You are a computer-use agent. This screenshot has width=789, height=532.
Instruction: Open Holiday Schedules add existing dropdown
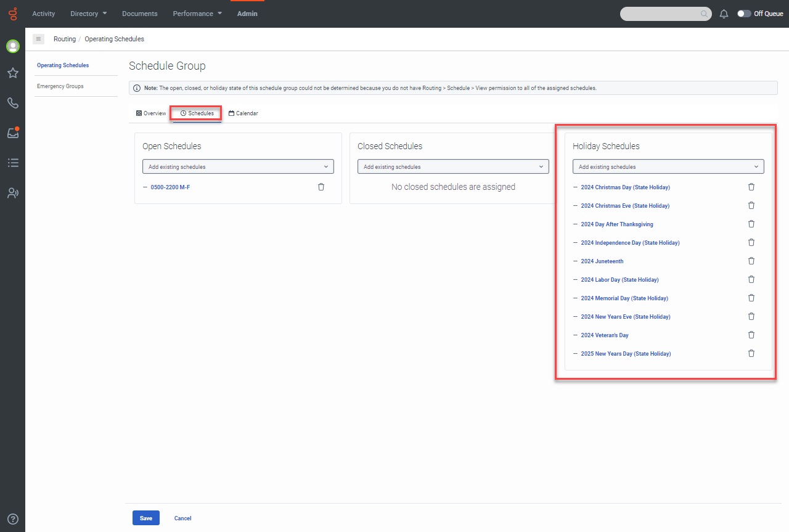point(668,166)
